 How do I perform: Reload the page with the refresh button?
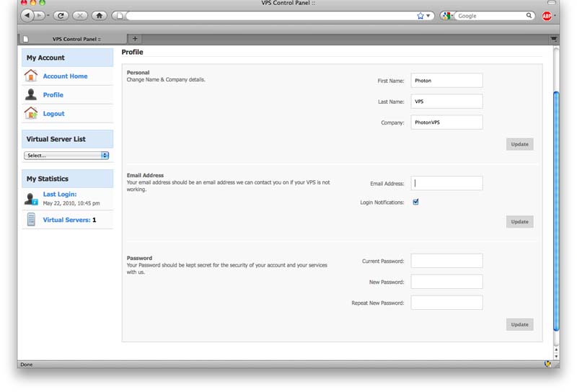(61, 15)
